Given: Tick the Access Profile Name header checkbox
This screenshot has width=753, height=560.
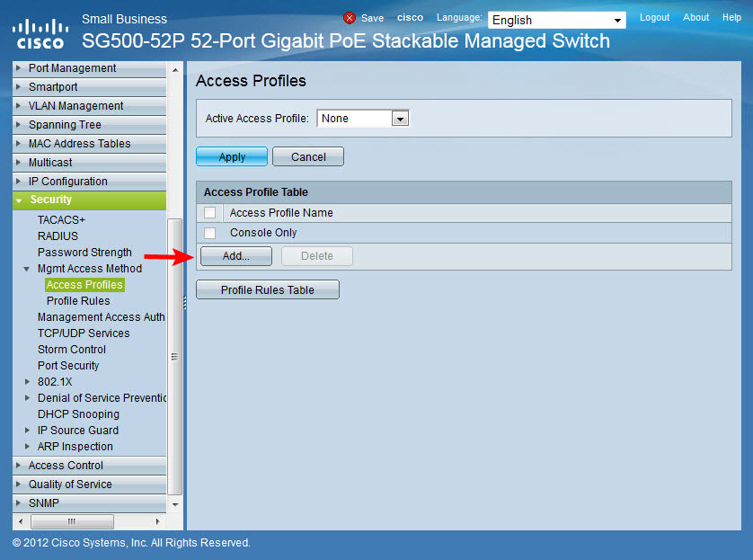Looking at the screenshot, I should [x=210, y=212].
